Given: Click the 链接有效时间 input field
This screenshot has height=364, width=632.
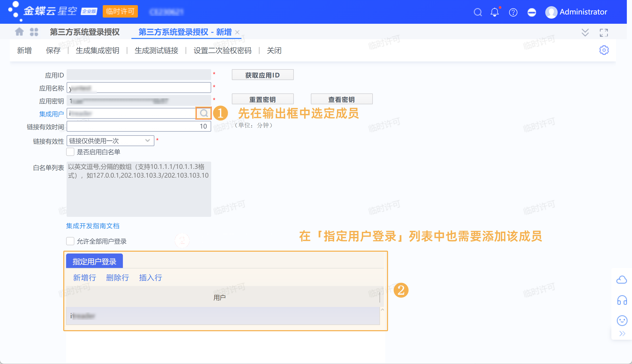Looking at the screenshot, I should click(x=139, y=126).
